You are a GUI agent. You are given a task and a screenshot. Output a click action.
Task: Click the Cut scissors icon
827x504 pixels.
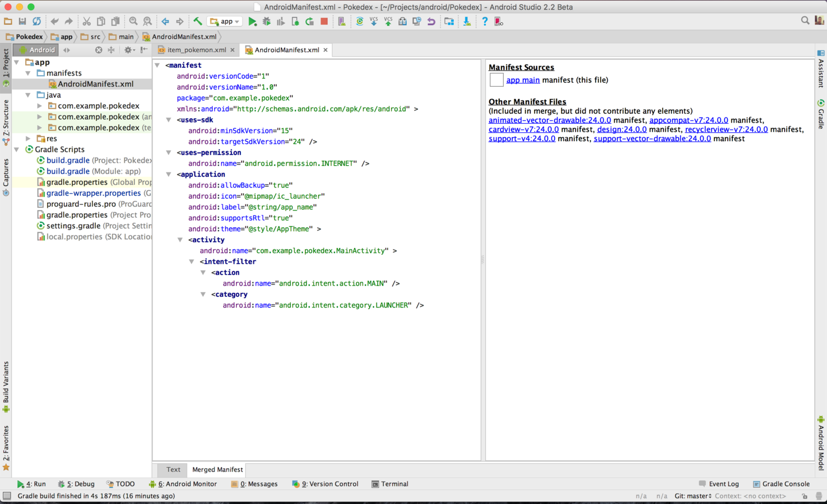click(x=86, y=21)
